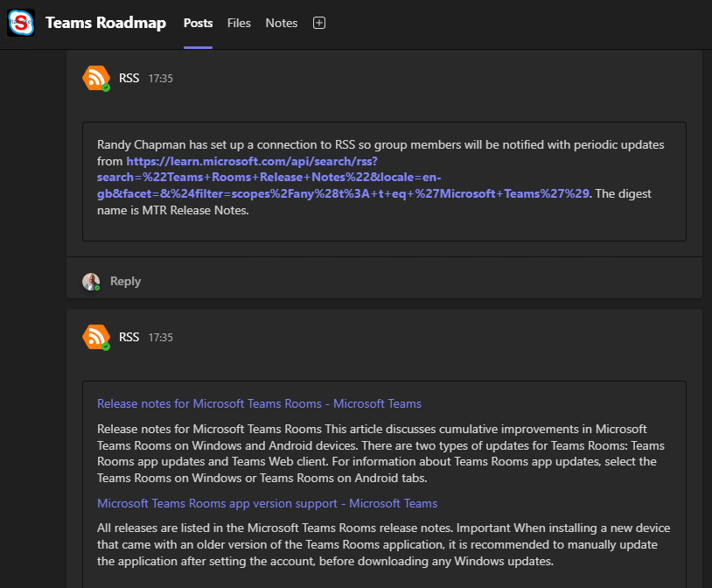Screen dimensions: 712x588
Task: Click RSS icon on the release notes post
Action: (x=95, y=337)
